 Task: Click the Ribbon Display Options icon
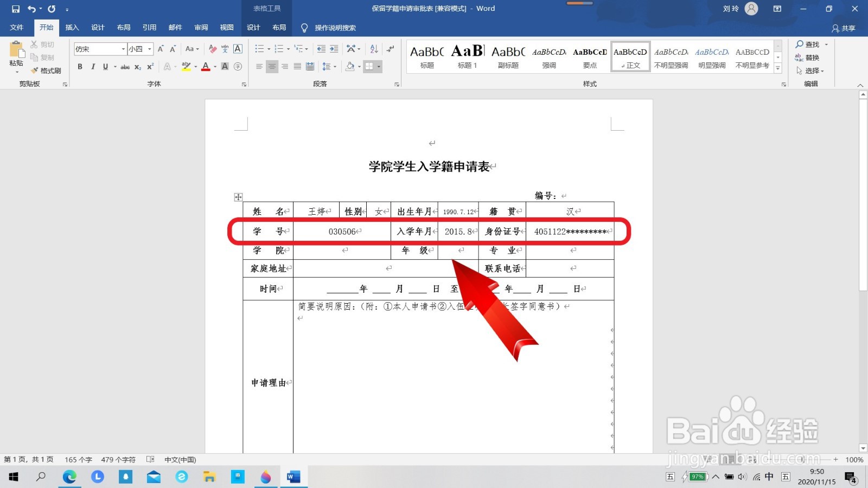[x=777, y=9]
